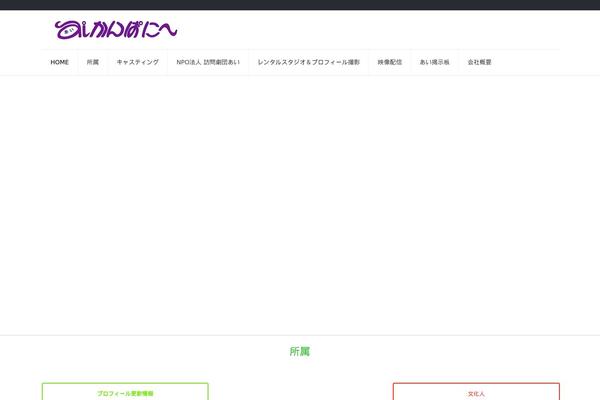Screen dimensions: 600x400
Task: Click the red 文化人 button
Action: click(476, 392)
